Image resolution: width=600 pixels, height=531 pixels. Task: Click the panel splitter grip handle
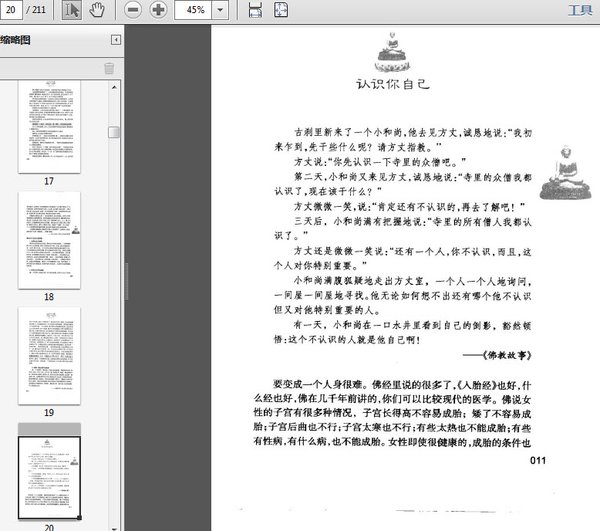pos(127,281)
